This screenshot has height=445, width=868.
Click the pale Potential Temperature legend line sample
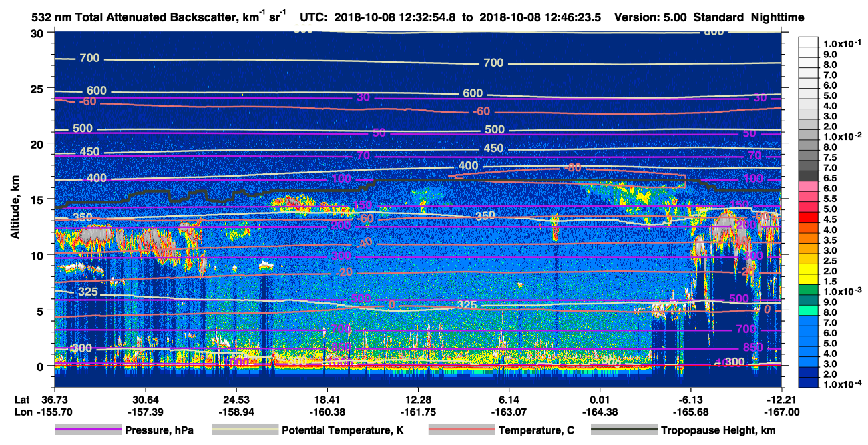(244, 430)
